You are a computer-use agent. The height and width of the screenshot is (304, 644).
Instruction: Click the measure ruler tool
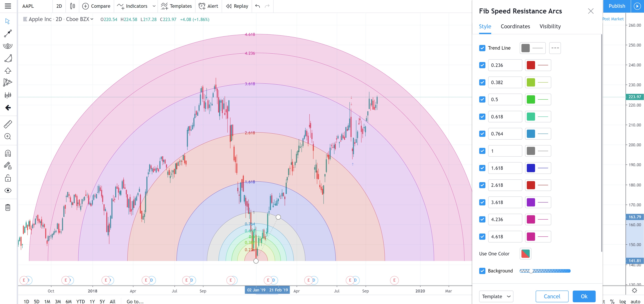[x=8, y=124]
